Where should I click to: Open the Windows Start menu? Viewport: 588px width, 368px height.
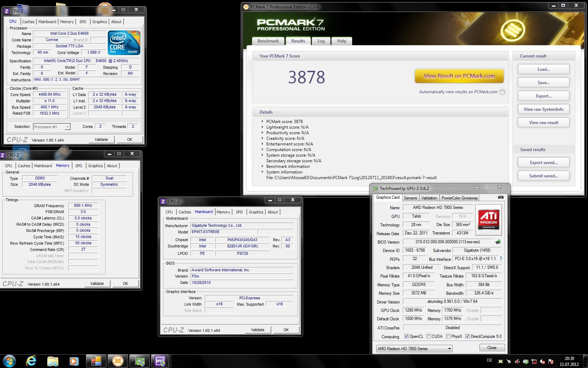[x=9, y=361]
